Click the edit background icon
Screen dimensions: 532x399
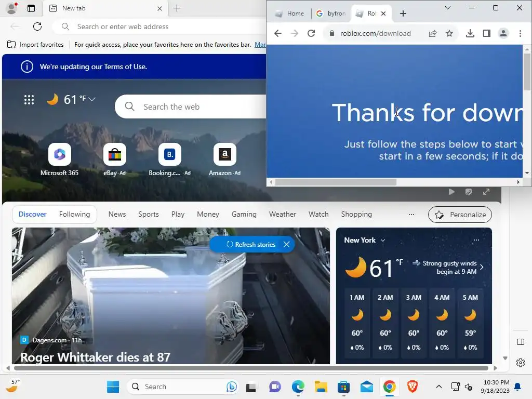pos(469,192)
